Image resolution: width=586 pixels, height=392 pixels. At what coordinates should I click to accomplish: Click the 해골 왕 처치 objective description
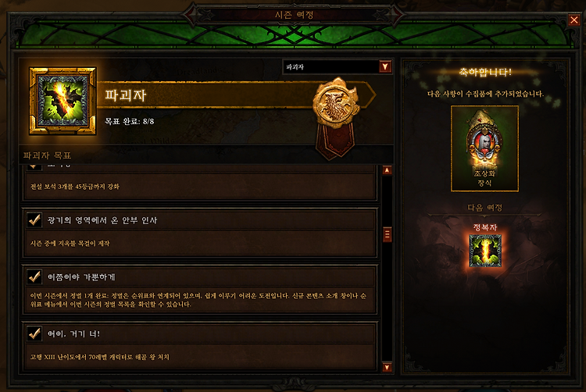[100, 357]
